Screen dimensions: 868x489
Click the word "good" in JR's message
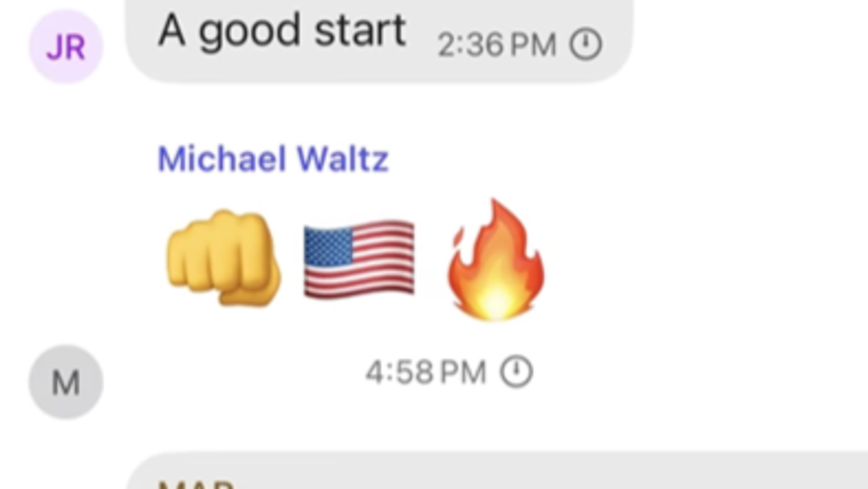click(249, 33)
